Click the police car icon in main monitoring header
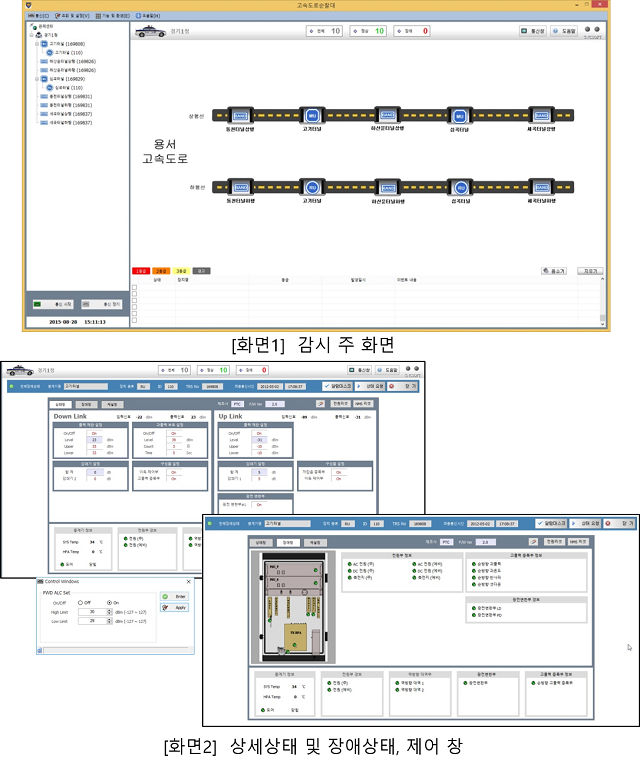Image resolution: width=640 pixels, height=767 pixels. coord(150,31)
